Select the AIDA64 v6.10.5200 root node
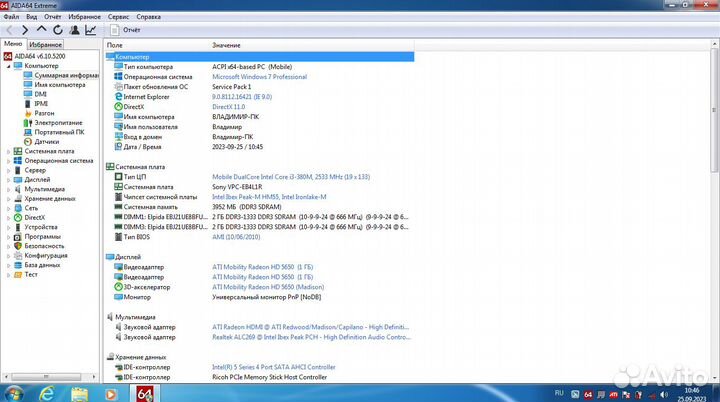 (40, 56)
